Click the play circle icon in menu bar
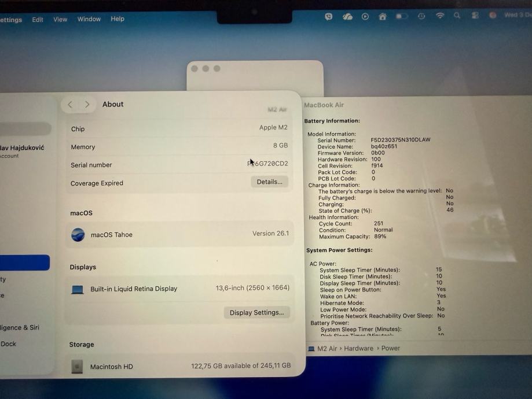Viewport: 532px width, 399px height. [x=365, y=16]
